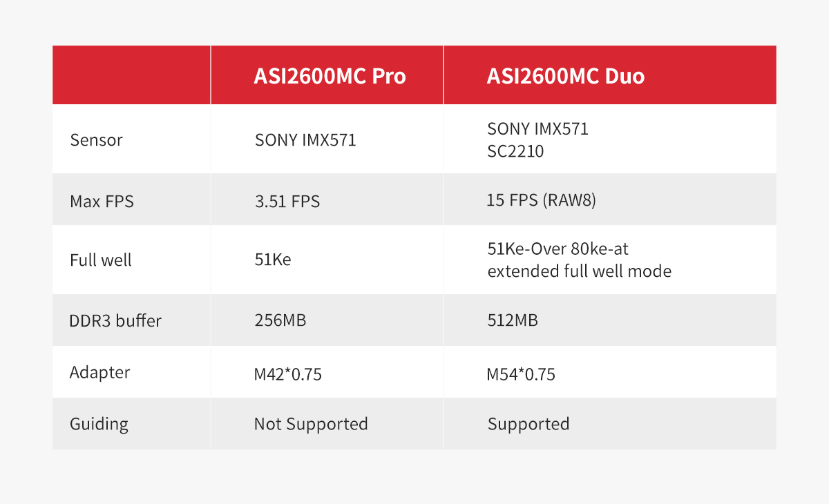Select the Max FPS row label
829x504 pixels.
[x=101, y=202]
